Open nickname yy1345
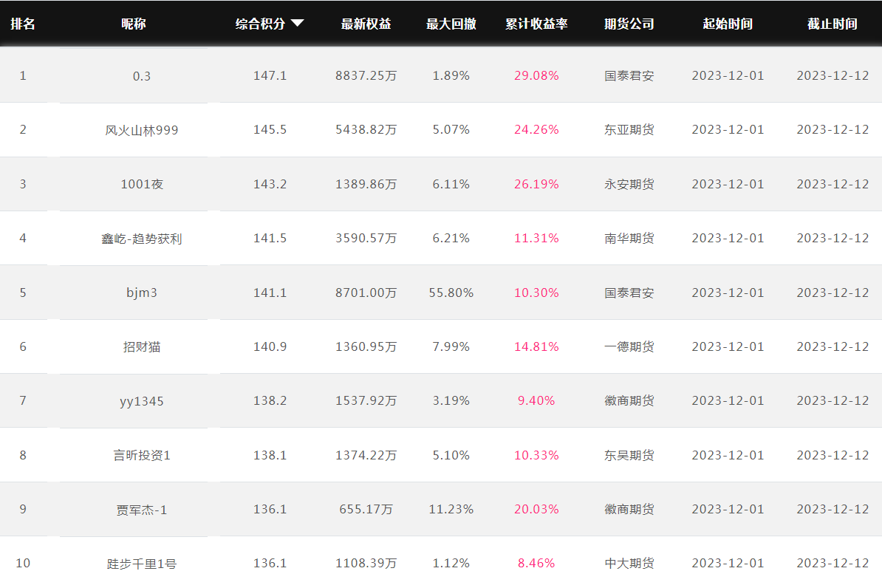The width and height of the screenshot is (882, 588). [142, 401]
